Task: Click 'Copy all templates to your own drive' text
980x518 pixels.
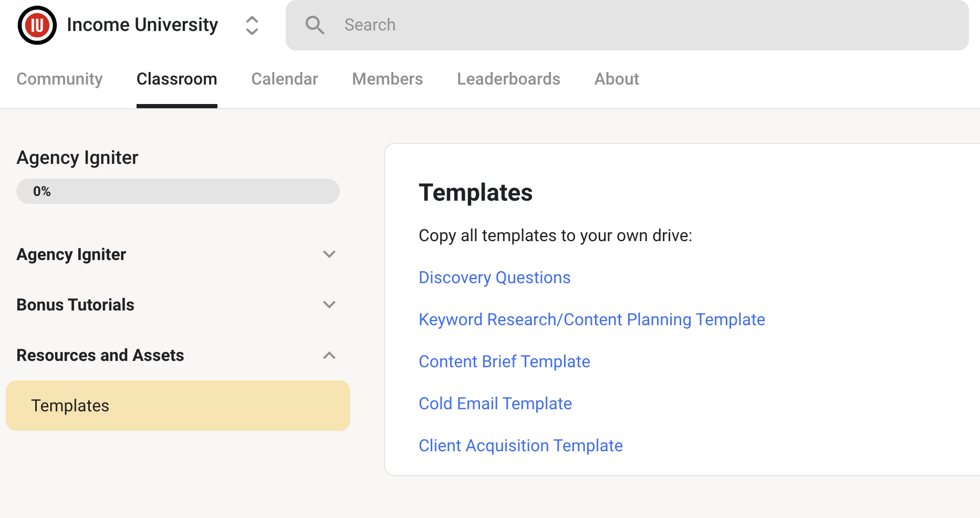Action: pos(556,235)
